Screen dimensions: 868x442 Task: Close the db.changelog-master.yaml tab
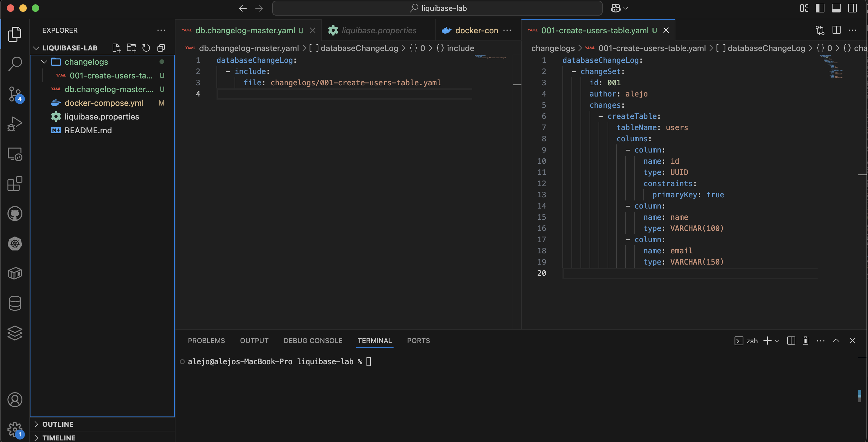[x=312, y=30]
